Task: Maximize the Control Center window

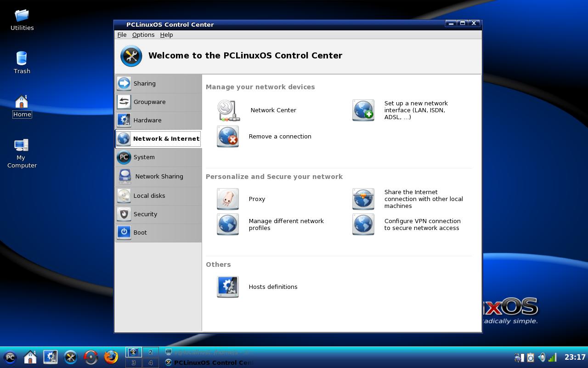Action: click(x=463, y=23)
